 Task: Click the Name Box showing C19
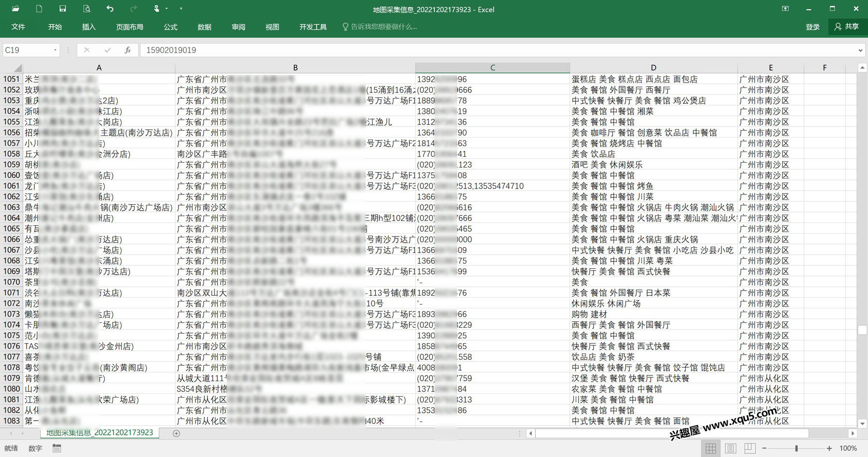27,50
